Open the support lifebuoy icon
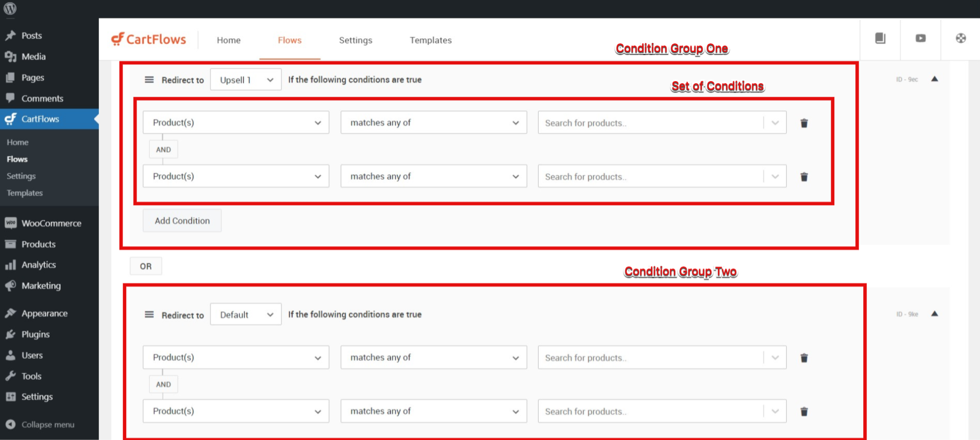980x440 pixels. [x=961, y=38]
